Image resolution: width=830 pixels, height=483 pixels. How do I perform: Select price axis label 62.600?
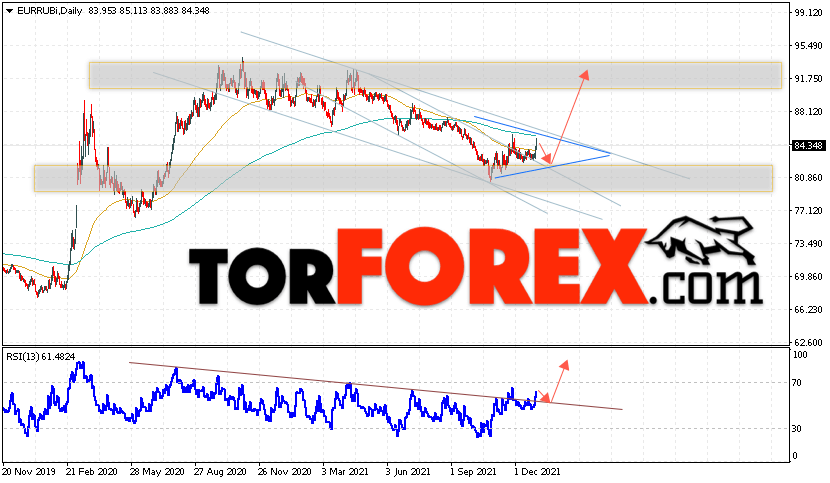pos(808,342)
